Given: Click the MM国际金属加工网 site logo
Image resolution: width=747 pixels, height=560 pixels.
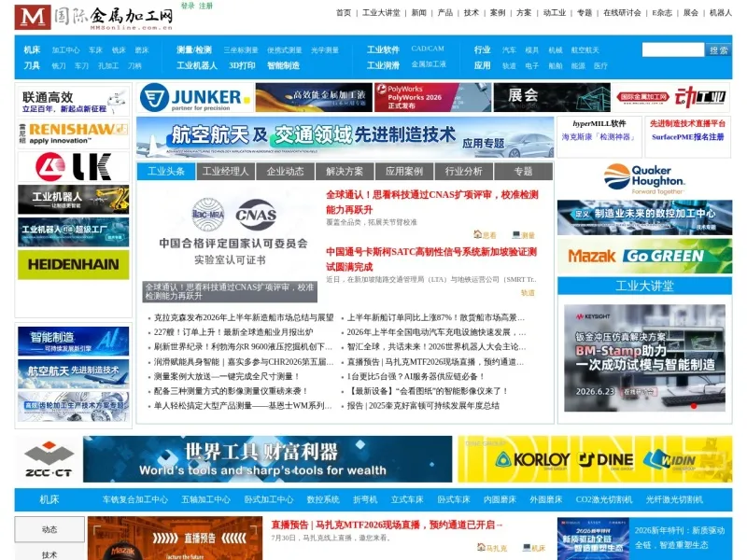Looking at the screenshot, I should [x=94, y=18].
